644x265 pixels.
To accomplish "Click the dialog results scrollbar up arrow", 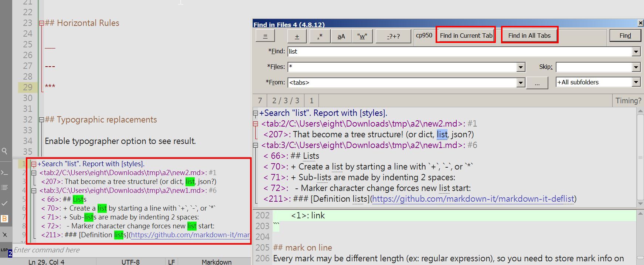I will coord(640,112).
